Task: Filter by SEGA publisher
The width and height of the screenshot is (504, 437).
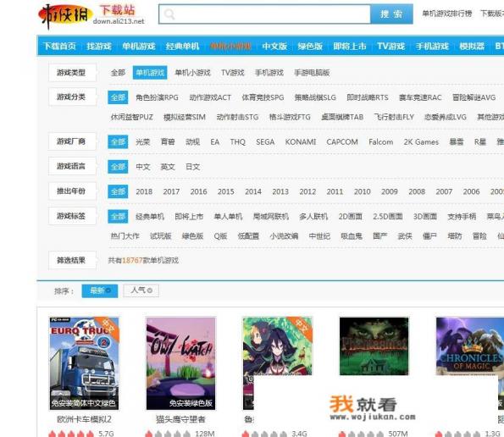Action: (x=265, y=141)
